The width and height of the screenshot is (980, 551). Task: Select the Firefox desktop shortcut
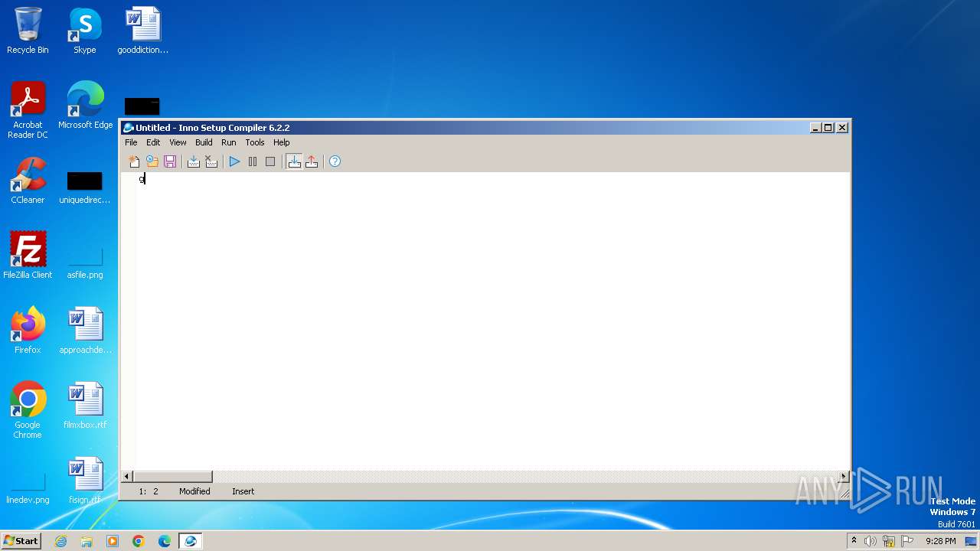point(28,331)
